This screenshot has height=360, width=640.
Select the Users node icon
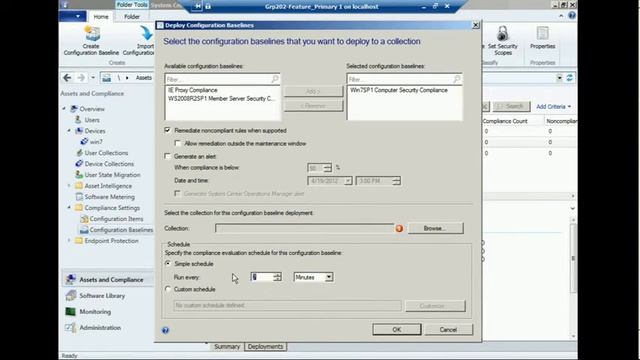pos(78,120)
